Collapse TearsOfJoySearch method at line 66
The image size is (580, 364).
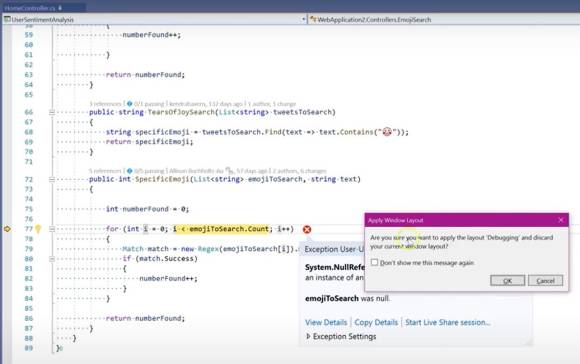52,112
